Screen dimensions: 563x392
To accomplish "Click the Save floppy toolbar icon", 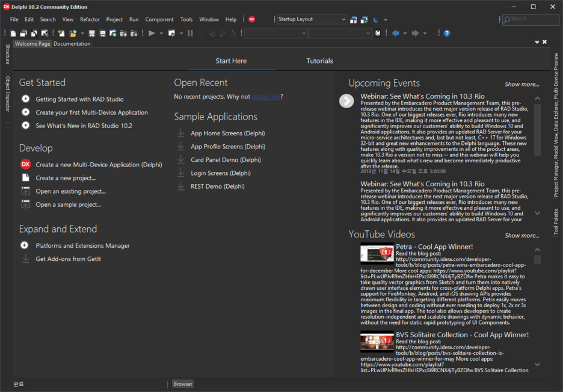I will click(x=92, y=34).
